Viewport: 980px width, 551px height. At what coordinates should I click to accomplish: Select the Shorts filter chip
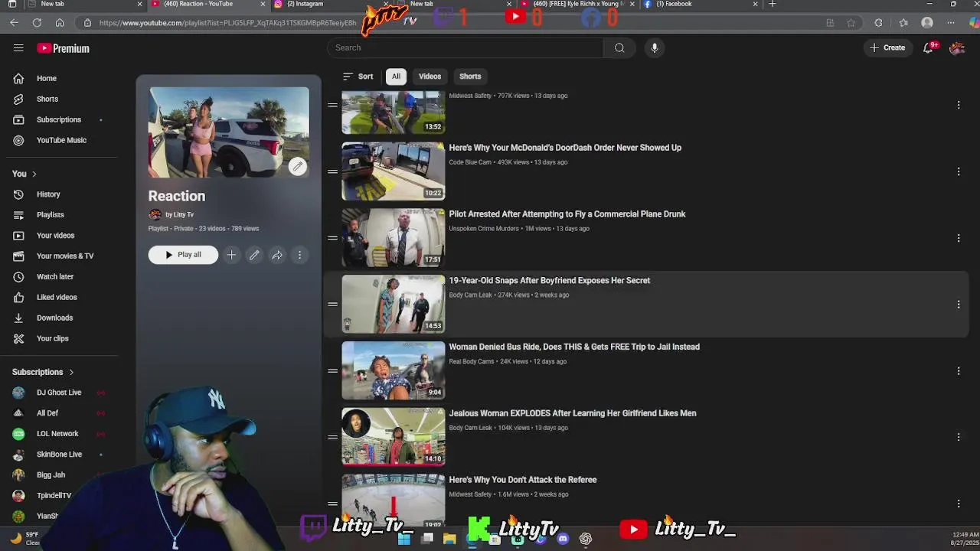click(470, 77)
